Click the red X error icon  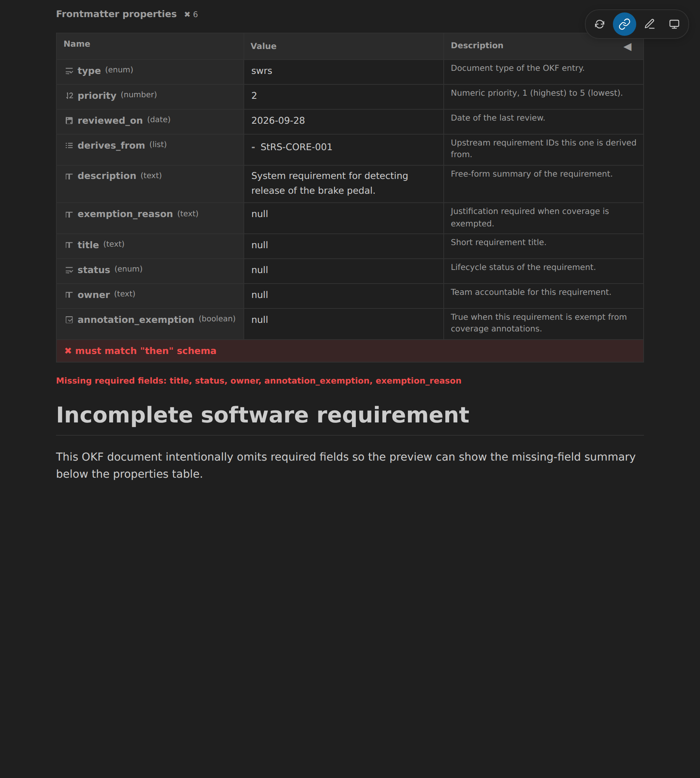(x=68, y=351)
